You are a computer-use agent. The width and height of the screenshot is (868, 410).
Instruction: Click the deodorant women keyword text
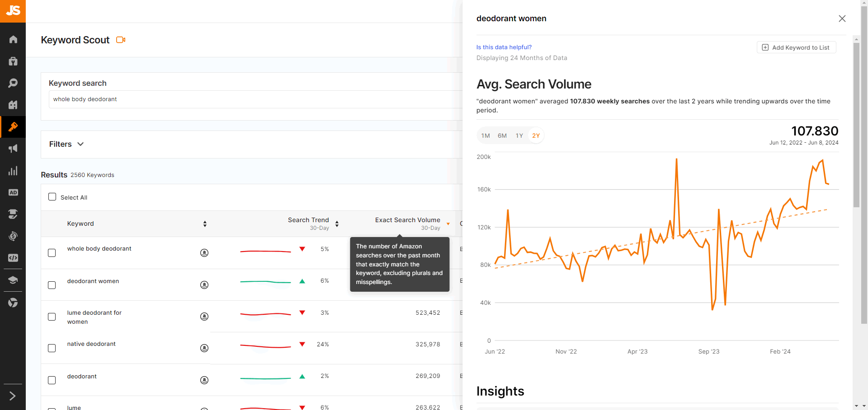pos(93,281)
